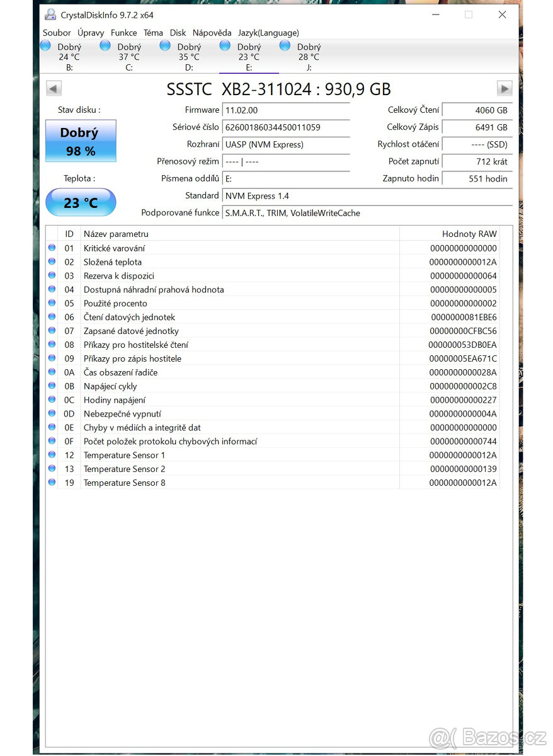Go to next disk with right arrow
The height and width of the screenshot is (756, 553).
pyautogui.click(x=505, y=89)
